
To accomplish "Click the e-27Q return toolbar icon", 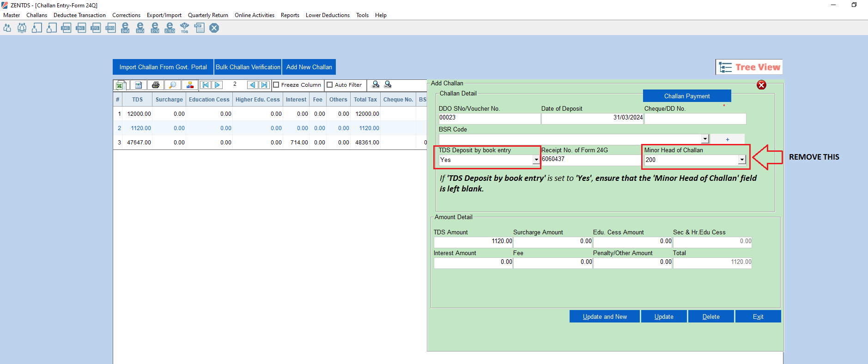I will click(155, 28).
